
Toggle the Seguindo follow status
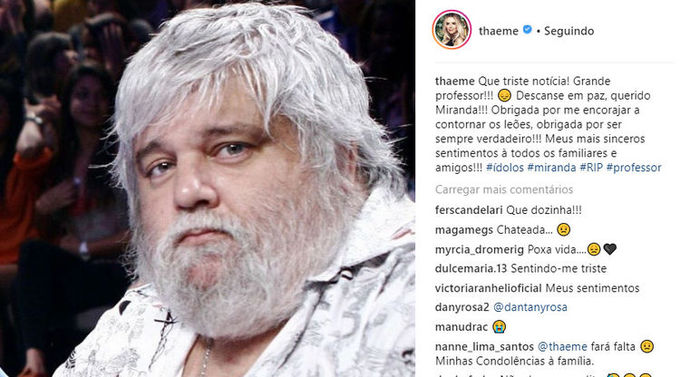coord(569,31)
